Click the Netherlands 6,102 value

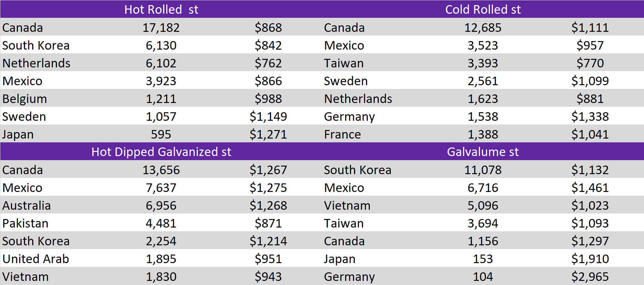(161, 63)
